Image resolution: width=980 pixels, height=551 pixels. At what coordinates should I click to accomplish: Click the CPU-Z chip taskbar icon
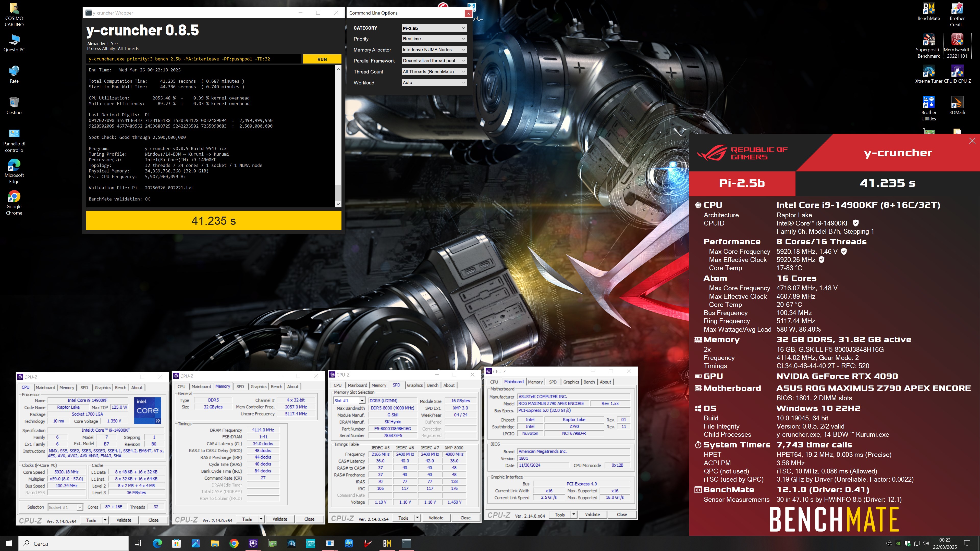click(x=253, y=543)
